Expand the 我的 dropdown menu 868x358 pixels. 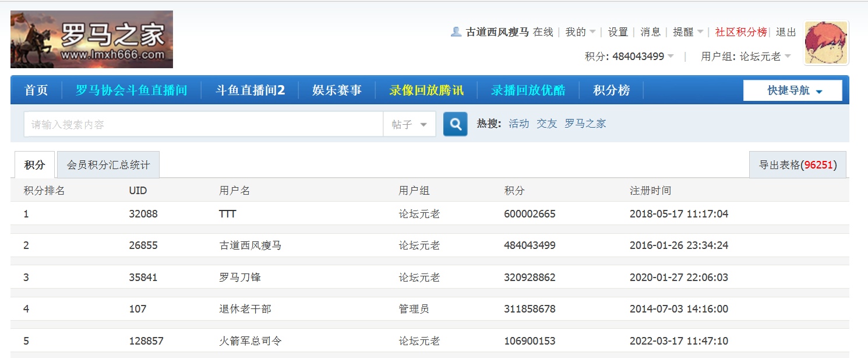[580, 31]
